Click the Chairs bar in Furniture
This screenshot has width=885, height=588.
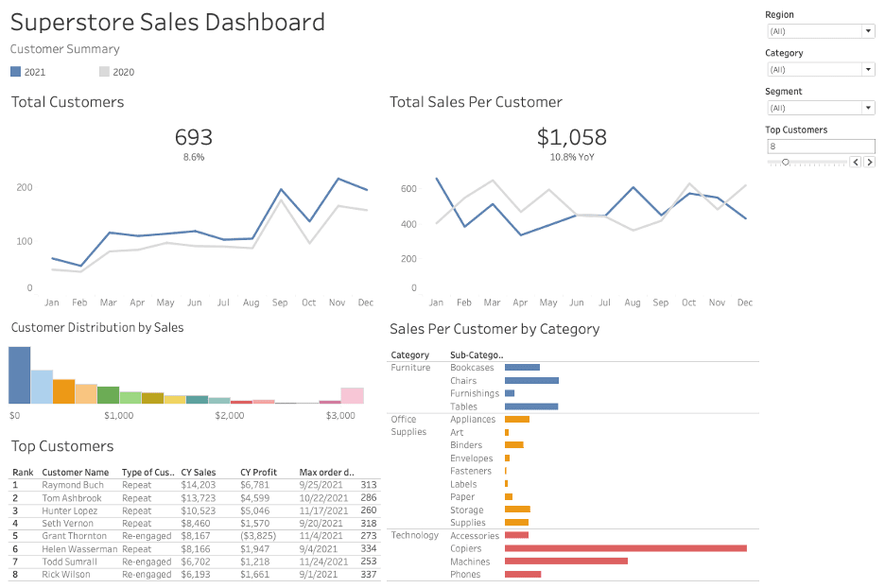[x=531, y=381]
